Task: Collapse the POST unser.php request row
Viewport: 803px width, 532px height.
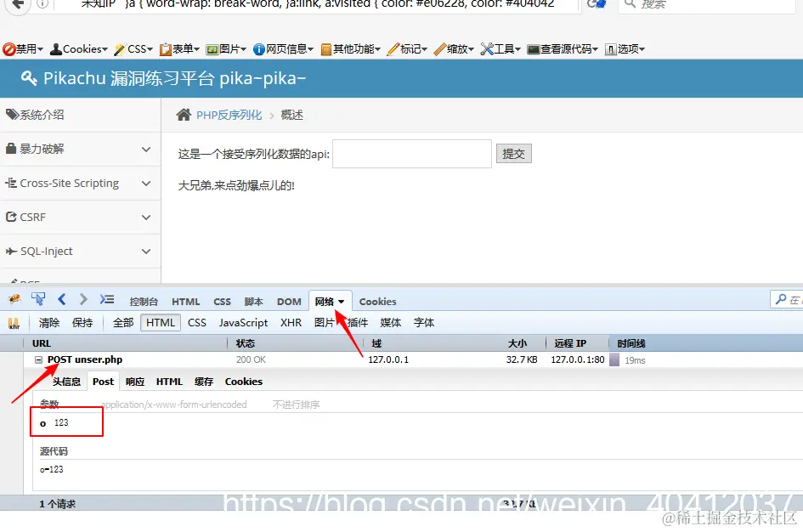Action: (x=38, y=360)
